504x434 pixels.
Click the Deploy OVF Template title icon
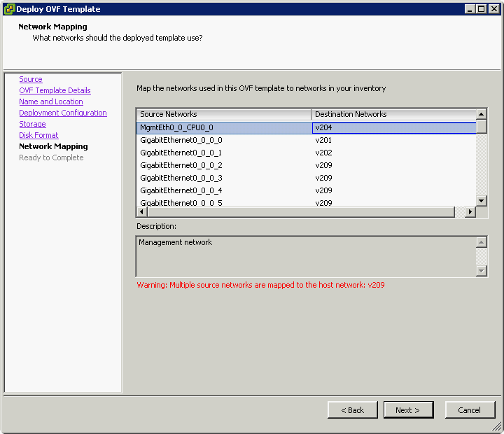(9, 8)
